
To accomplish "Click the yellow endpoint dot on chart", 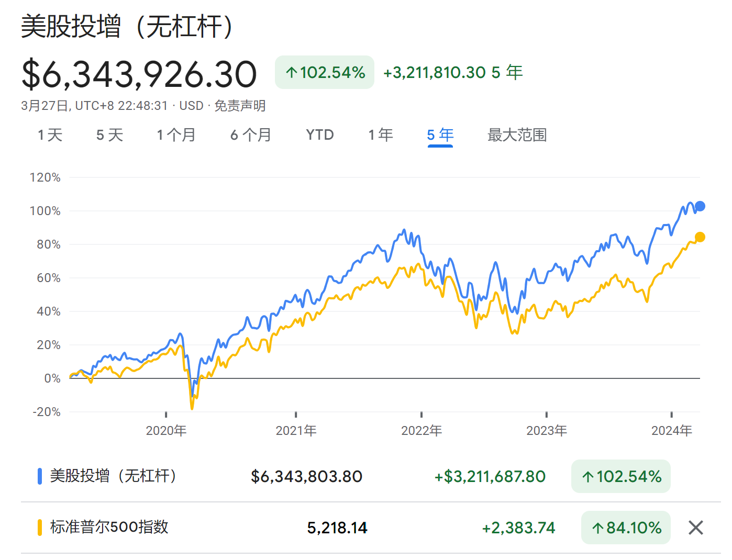I will coord(700,237).
